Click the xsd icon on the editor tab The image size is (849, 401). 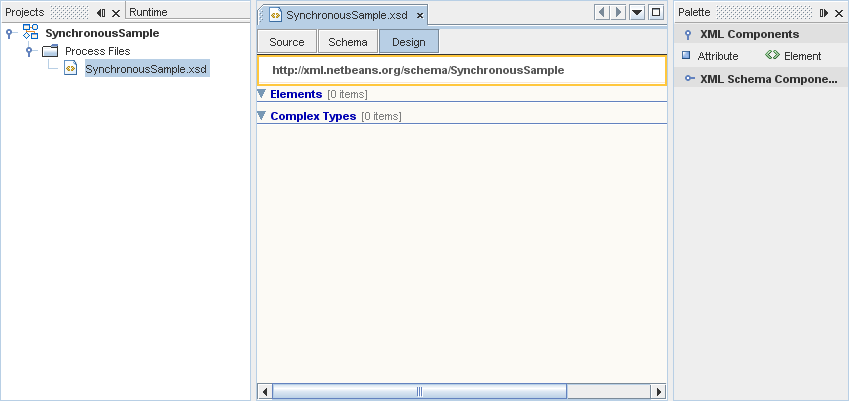tap(276, 15)
